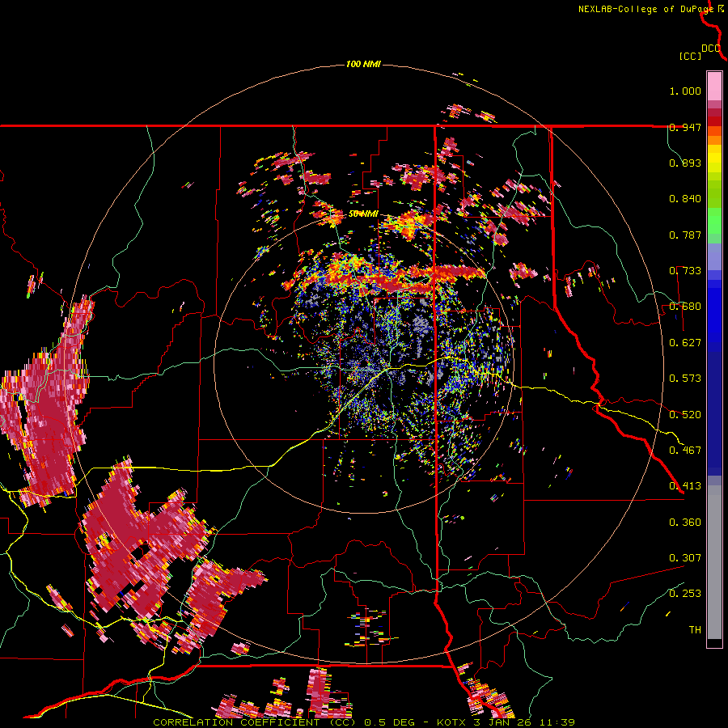
Task: Select the light pink swatch atop color bar
Action: pos(714,86)
